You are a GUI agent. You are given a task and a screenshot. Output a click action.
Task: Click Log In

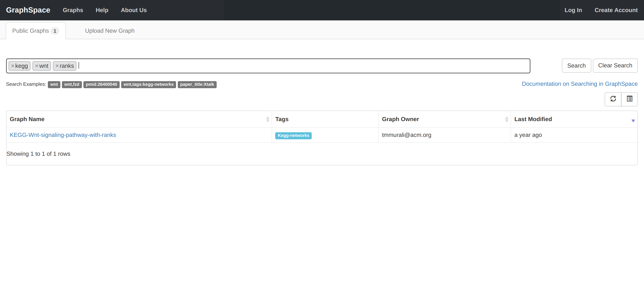pyautogui.click(x=573, y=10)
